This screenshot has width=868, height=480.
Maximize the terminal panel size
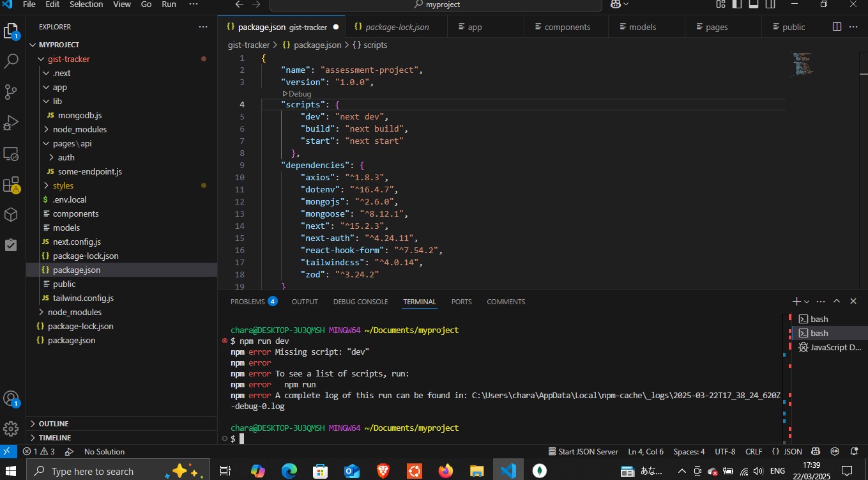[836, 302]
